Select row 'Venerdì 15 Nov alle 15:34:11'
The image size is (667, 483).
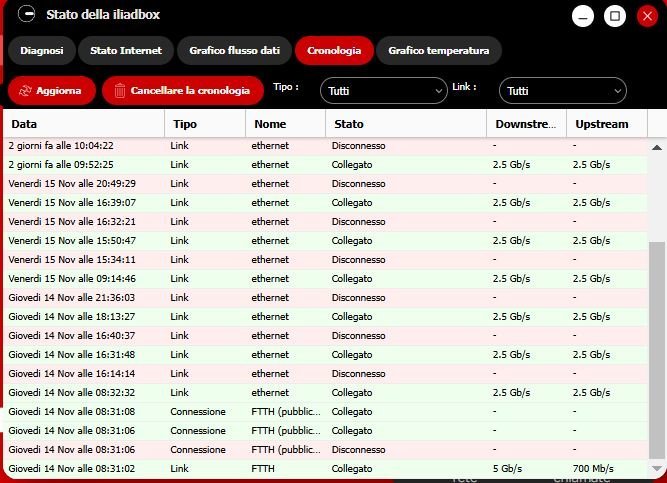coord(325,260)
